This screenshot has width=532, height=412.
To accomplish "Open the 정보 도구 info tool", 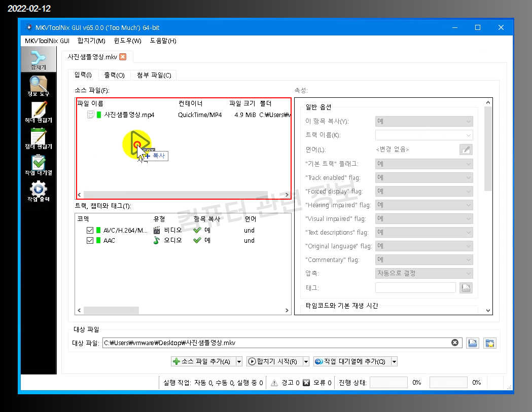I will tap(39, 86).
